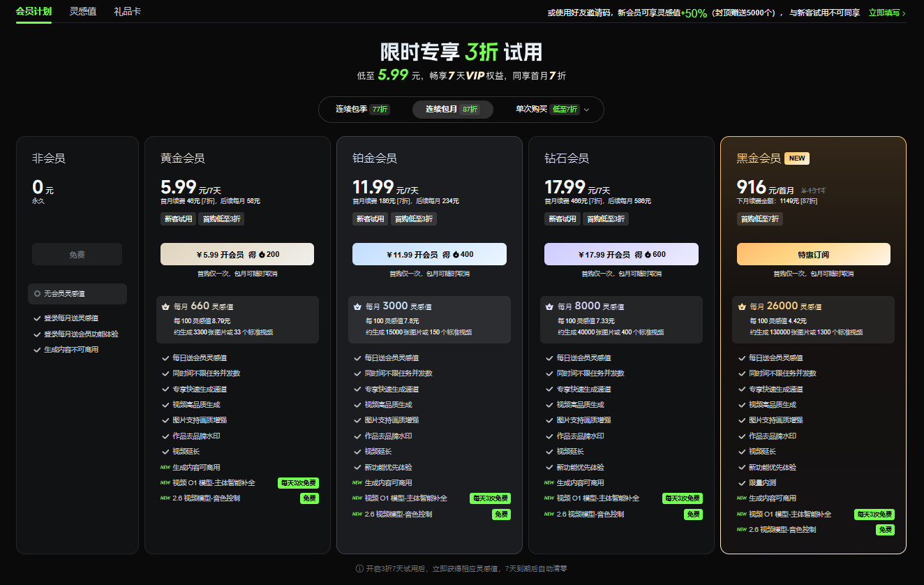The width and height of the screenshot is (924, 585).
Task: Select the 无会员灵感值 radio option
Action: 77,293
